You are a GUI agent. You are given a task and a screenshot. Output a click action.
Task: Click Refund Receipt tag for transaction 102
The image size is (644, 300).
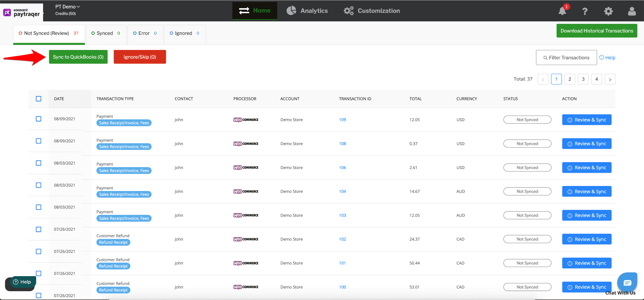[x=113, y=242]
